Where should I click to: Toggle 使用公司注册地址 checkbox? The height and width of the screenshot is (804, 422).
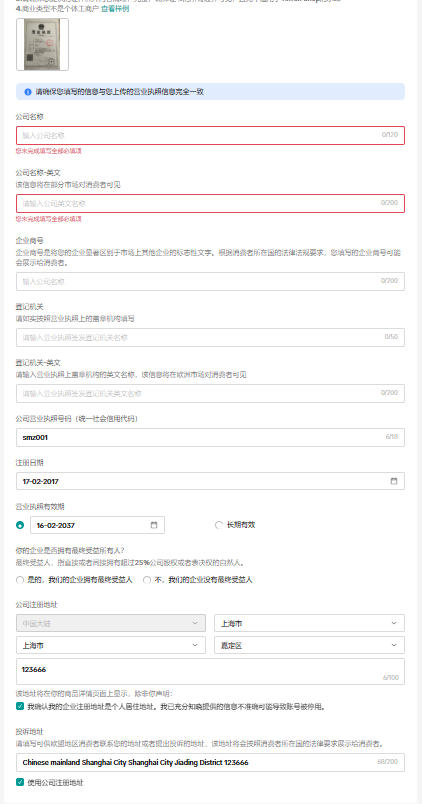(x=20, y=782)
